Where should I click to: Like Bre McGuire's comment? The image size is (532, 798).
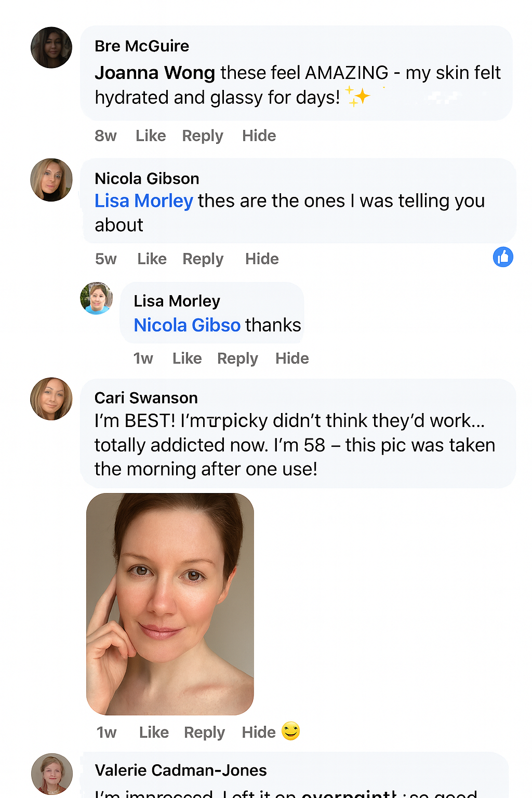coord(151,136)
